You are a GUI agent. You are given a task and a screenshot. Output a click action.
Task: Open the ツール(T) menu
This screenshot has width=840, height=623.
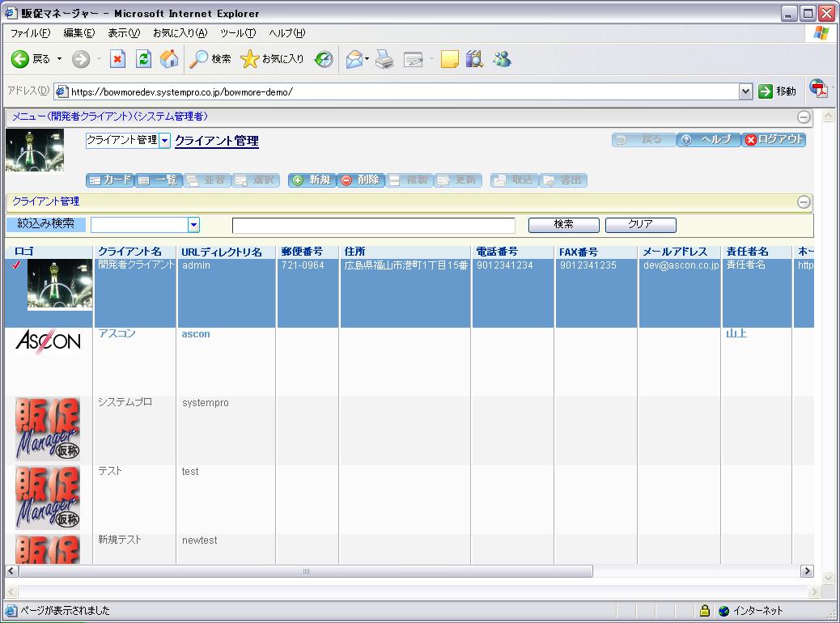(238, 33)
